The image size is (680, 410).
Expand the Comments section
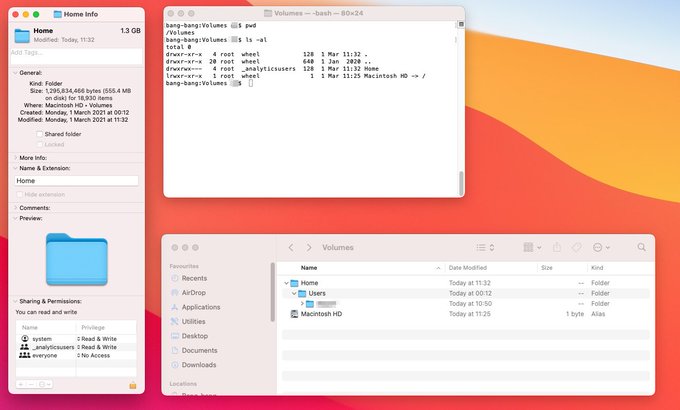coord(15,208)
